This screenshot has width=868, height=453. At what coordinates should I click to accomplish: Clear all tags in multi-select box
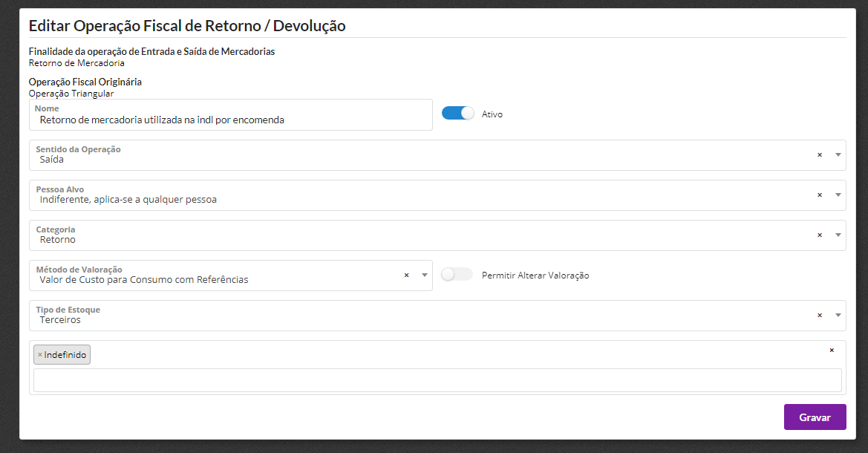coord(832,350)
